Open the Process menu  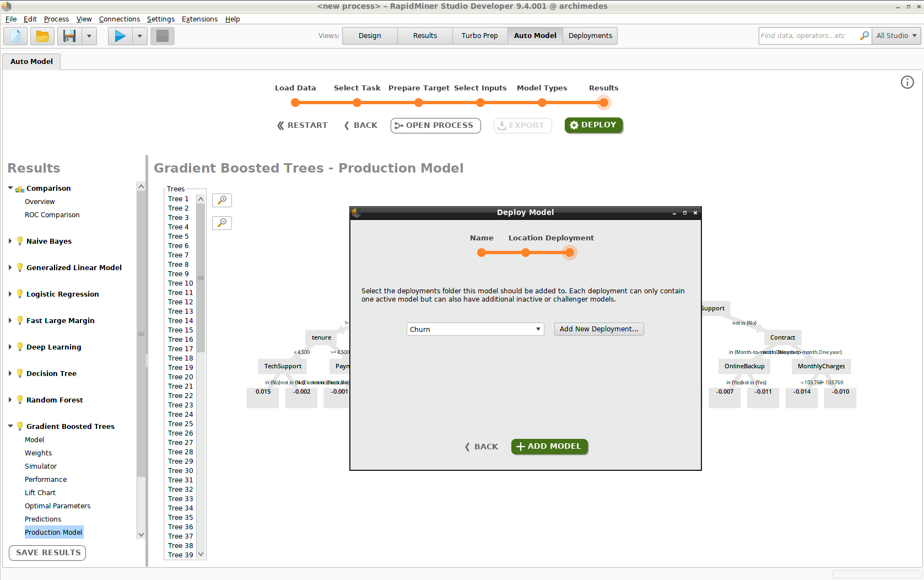[56, 19]
